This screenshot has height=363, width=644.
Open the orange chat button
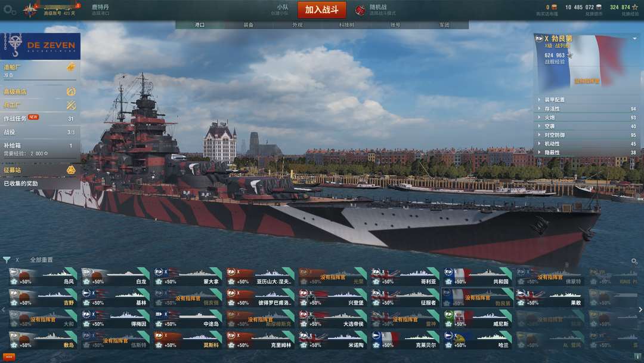pos(8,357)
